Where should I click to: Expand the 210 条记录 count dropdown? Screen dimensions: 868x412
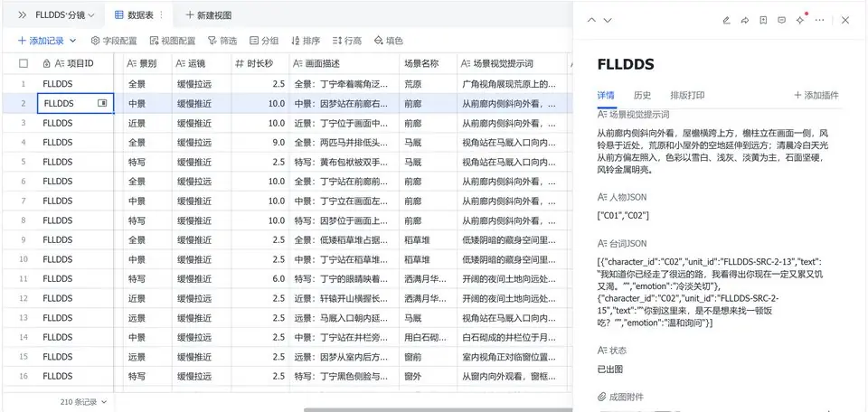pyautogui.click(x=83, y=402)
